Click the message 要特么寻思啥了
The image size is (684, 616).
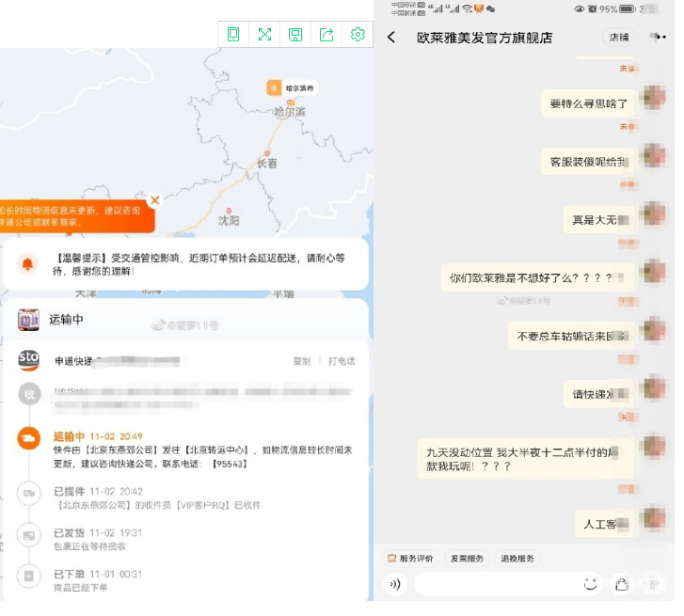point(588,103)
